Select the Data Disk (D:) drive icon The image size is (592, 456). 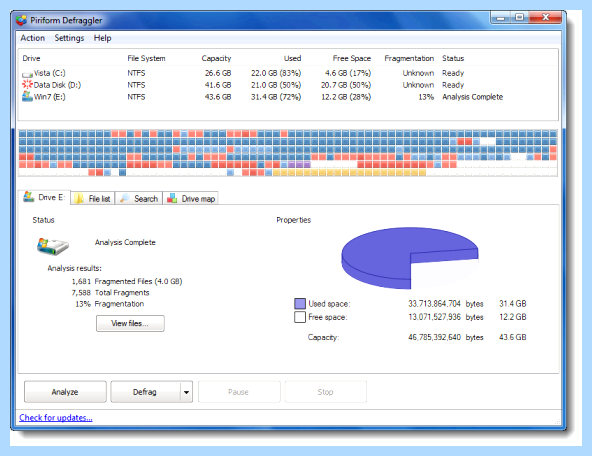click(27, 85)
